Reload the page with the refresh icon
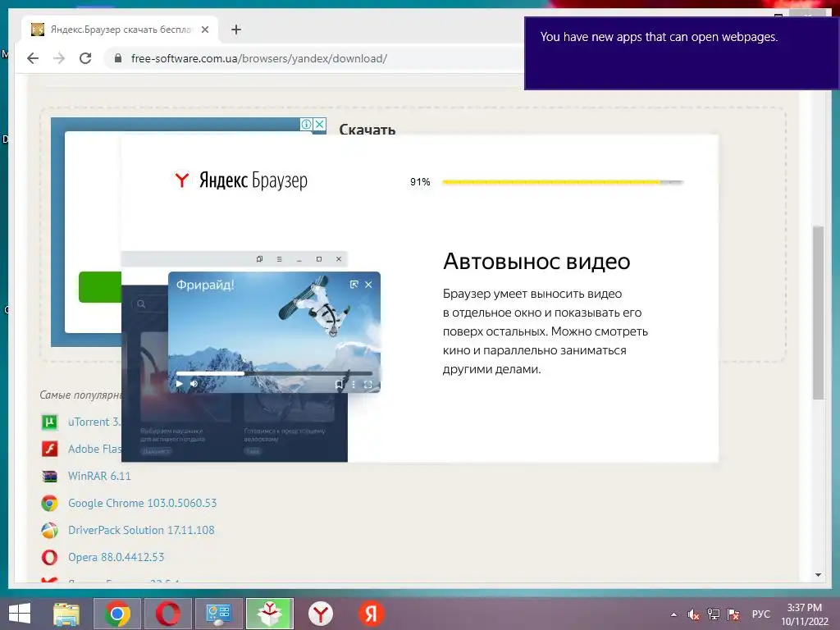The image size is (840, 630). coord(85,58)
